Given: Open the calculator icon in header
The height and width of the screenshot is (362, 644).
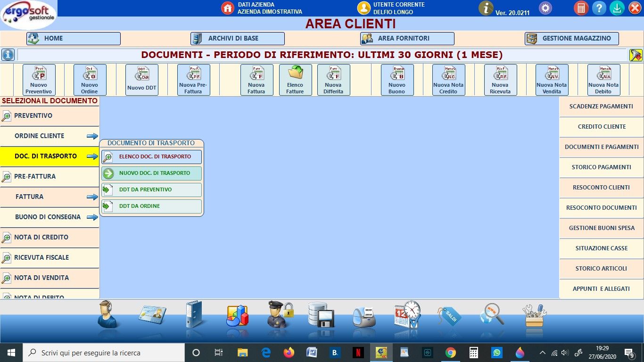Looking at the screenshot, I should pyautogui.click(x=581, y=8).
